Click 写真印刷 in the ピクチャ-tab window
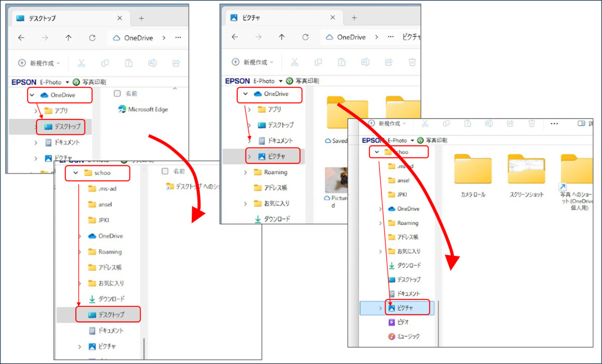The image size is (602, 364). coord(303,81)
